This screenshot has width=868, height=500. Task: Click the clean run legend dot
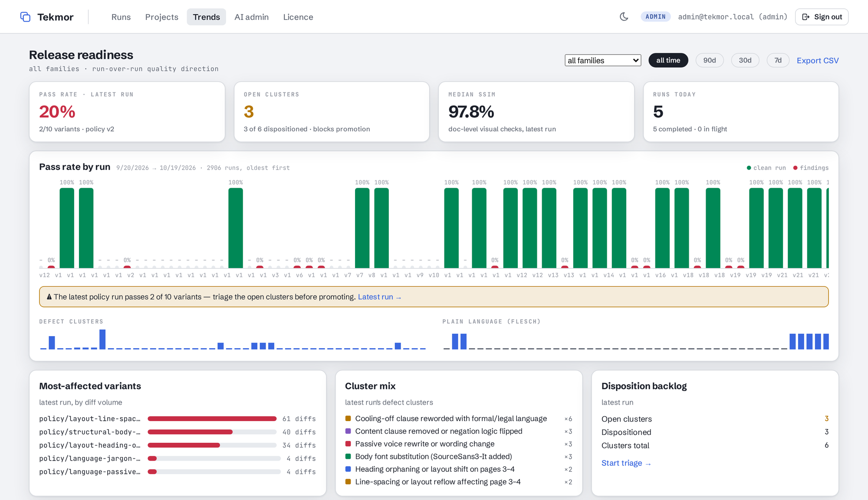click(749, 168)
